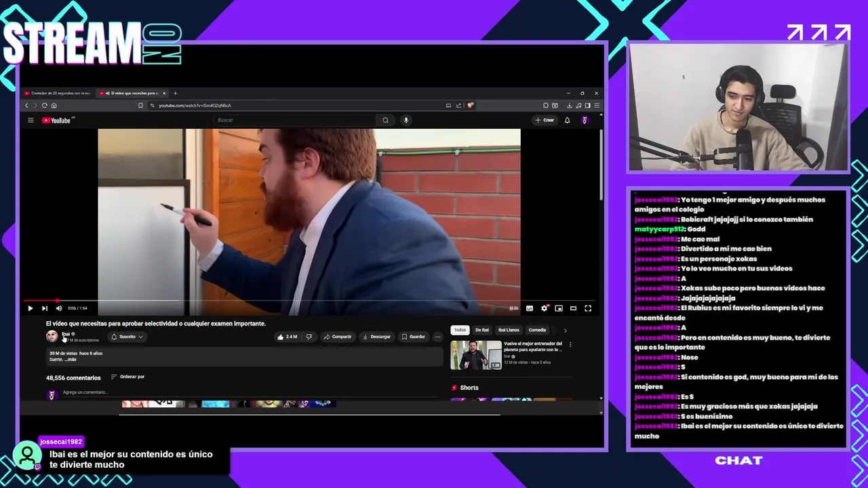868x488 pixels.
Task: Focus the youtube.com address bar URL
Action: pos(195,105)
